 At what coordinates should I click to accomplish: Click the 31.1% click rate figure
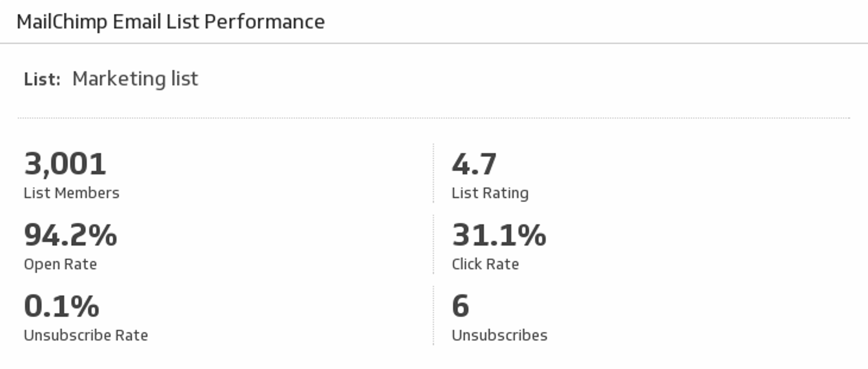point(499,235)
